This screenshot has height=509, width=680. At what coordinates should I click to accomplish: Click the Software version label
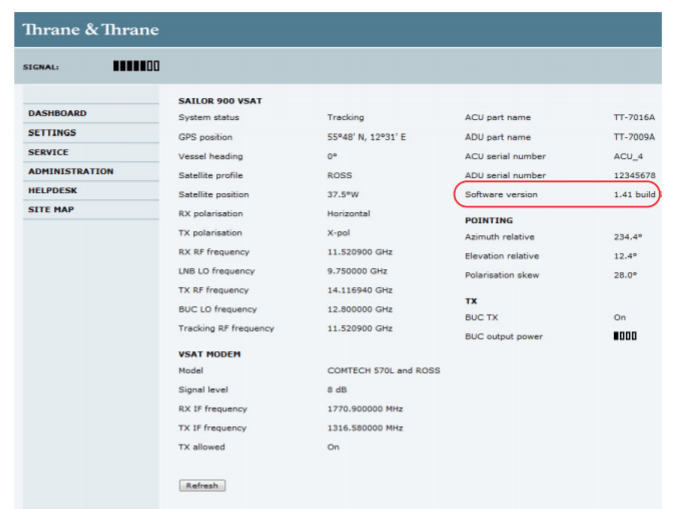(x=501, y=194)
